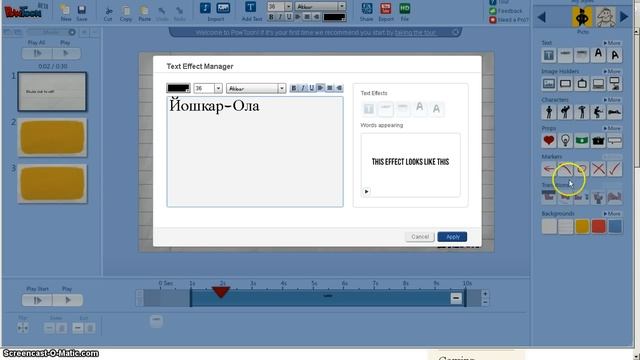Toggle underline in the main toolbar
The width and height of the screenshot is (640, 360).
(289, 17)
